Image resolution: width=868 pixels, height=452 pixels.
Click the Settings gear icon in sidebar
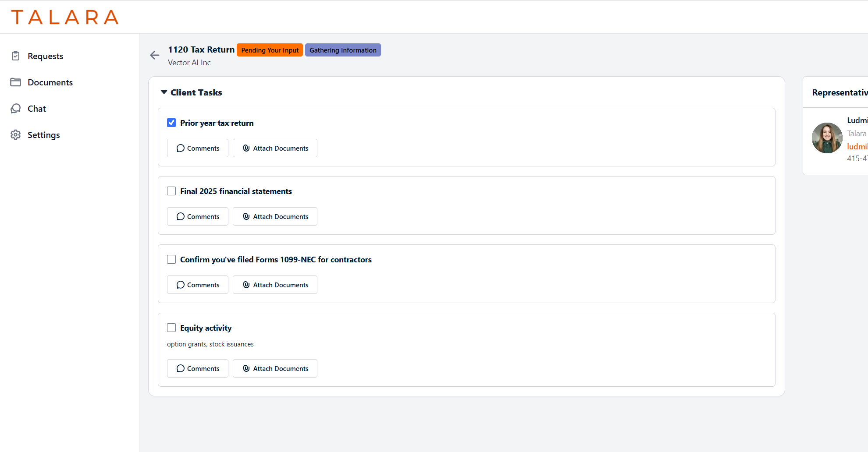point(16,135)
